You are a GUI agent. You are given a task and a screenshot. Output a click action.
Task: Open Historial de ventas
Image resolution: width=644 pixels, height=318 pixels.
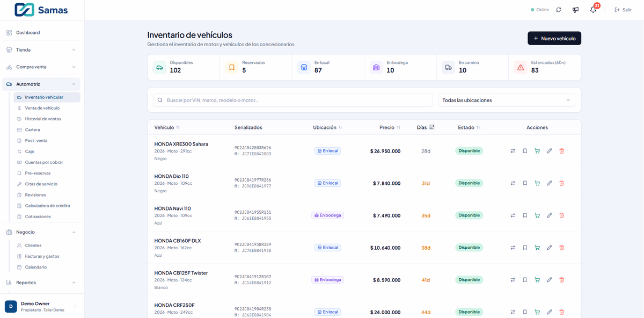tap(47, 119)
